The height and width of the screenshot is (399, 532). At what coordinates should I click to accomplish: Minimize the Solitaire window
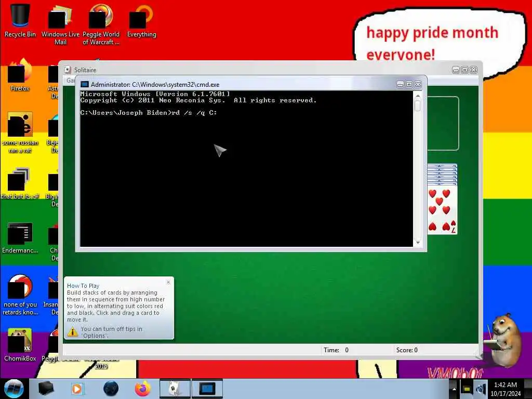pos(456,70)
